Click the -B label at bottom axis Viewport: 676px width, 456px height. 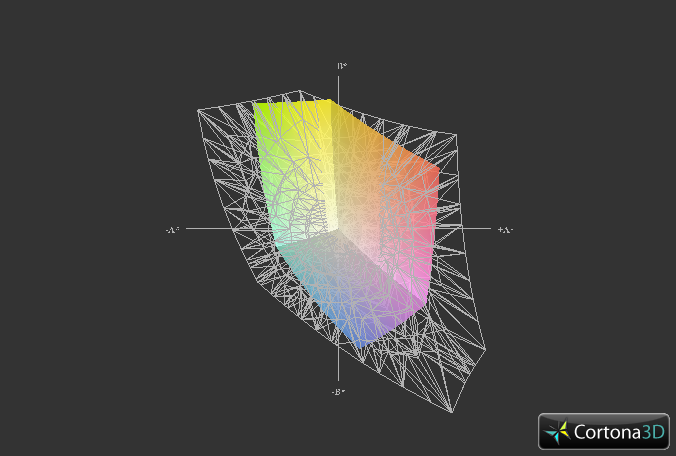click(338, 392)
